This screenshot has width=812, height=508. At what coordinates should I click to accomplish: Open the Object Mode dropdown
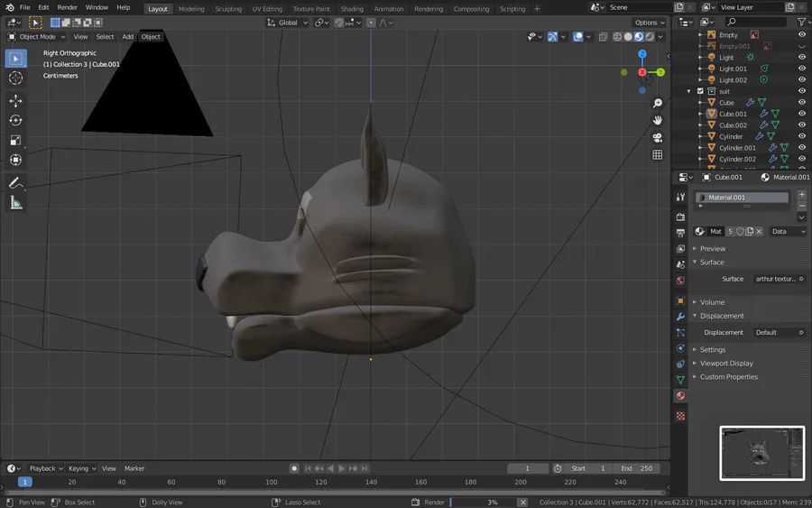(36, 37)
